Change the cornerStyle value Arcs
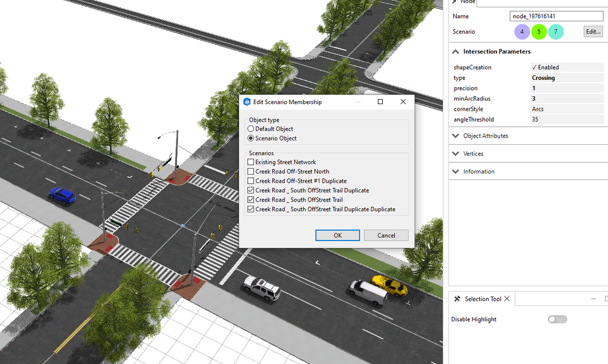This screenshot has width=608, height=364. point(567,109)
